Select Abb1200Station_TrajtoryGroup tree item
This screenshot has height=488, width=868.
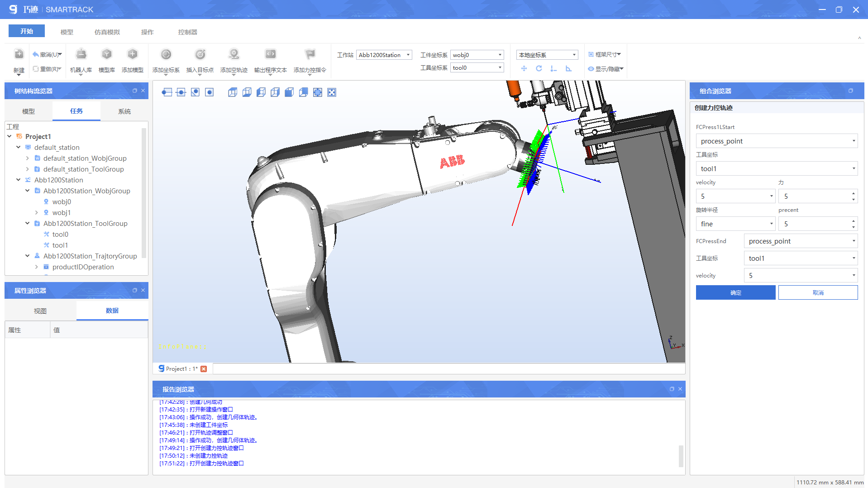pyautogui.click(x=90, y=256)
